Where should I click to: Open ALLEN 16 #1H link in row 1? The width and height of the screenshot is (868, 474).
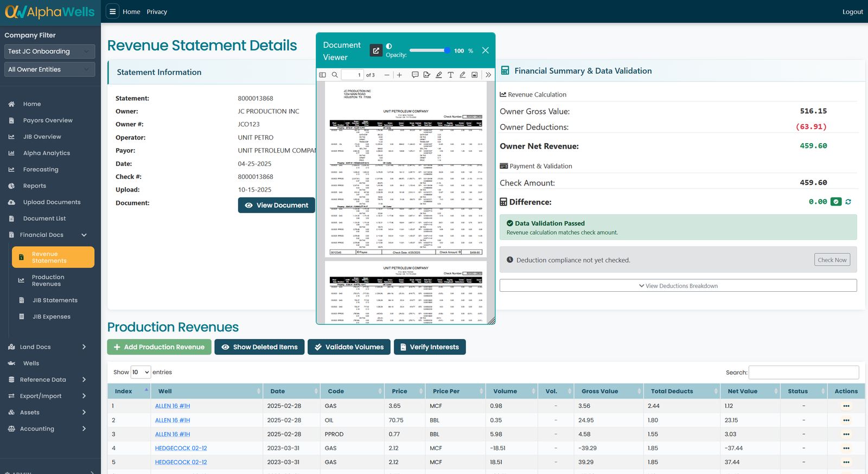173,406
